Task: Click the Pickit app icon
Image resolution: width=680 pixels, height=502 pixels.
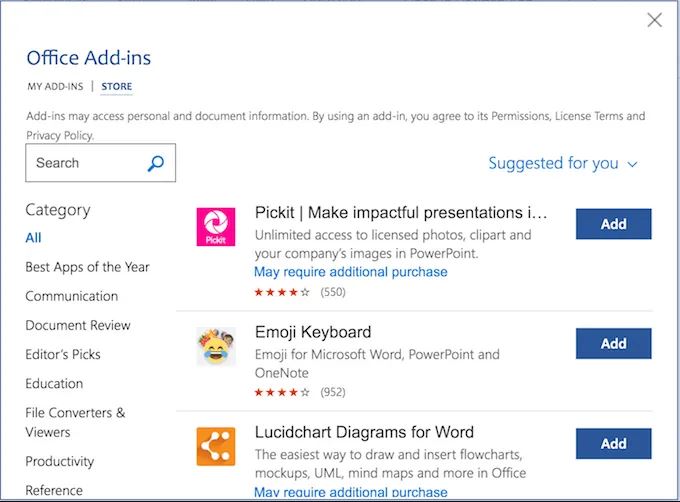Action: tap(215, 227)
